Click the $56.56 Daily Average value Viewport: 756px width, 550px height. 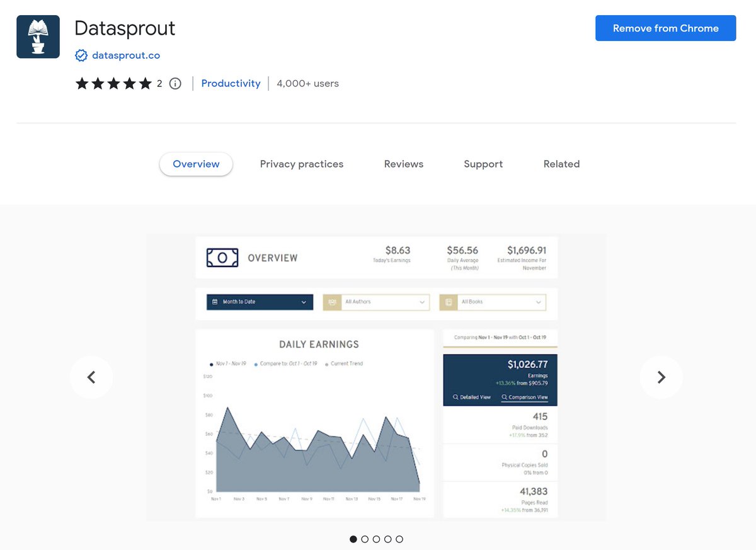click(462, 250)
